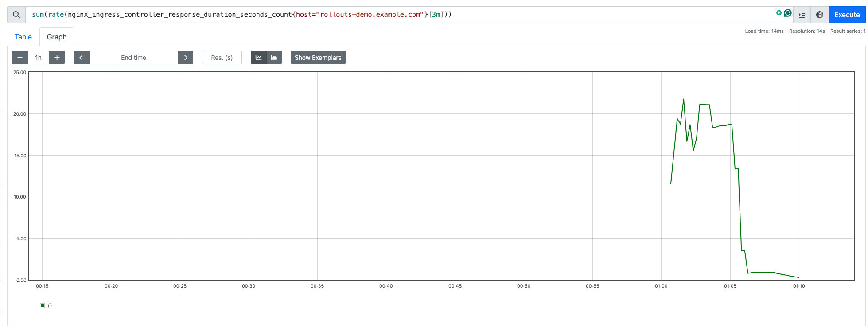
Task: Select the Graph tab
Action: point(57,37)
